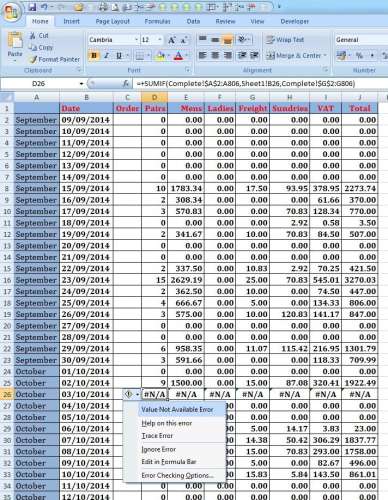Open the Formulas ribbon tab

coord(157,21)
